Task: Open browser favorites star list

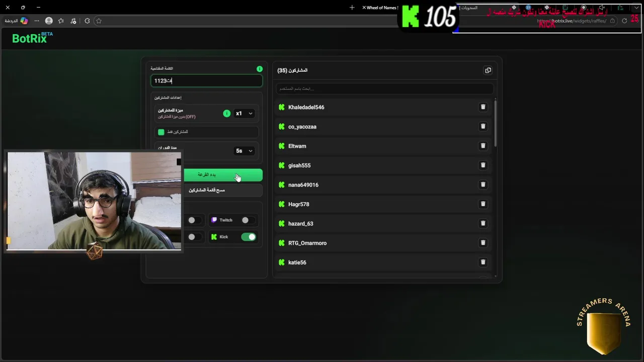Action: (x=61, y=21)
